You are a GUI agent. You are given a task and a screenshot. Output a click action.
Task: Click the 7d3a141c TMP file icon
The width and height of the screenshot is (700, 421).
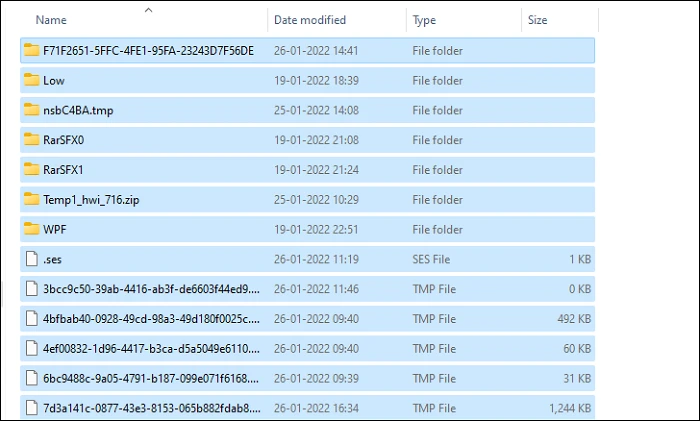point(32,408)
